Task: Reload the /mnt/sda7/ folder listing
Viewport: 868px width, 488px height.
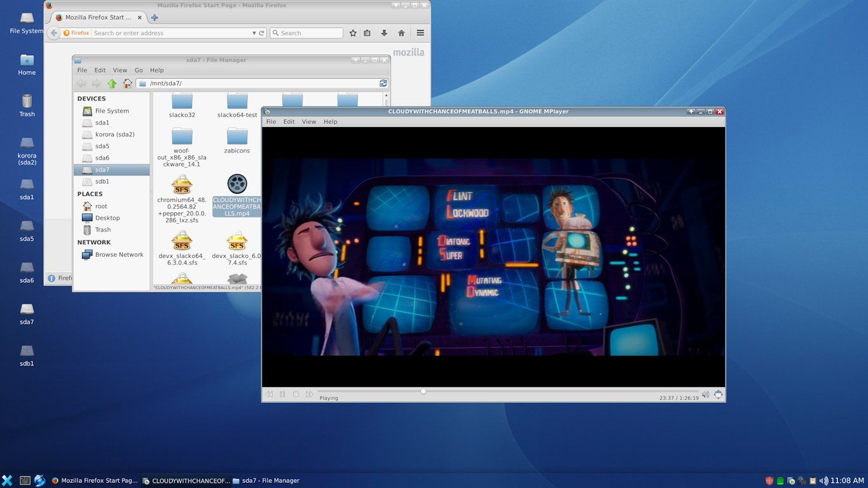Action: click(383, 83)
